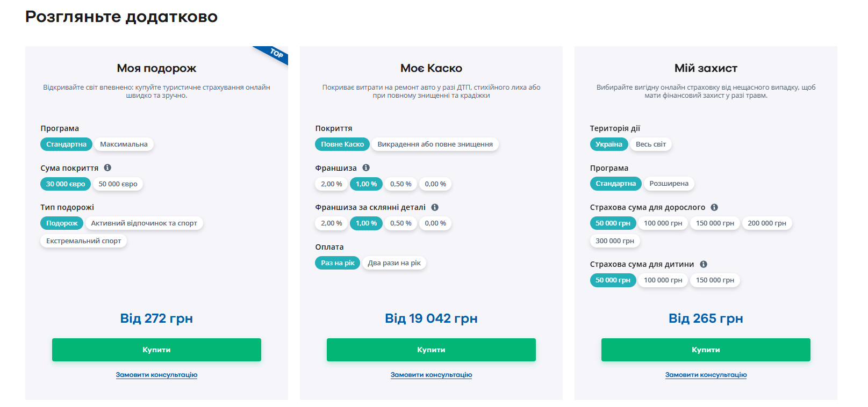Set Франшиза to 0,50 %

coord(400,184)
